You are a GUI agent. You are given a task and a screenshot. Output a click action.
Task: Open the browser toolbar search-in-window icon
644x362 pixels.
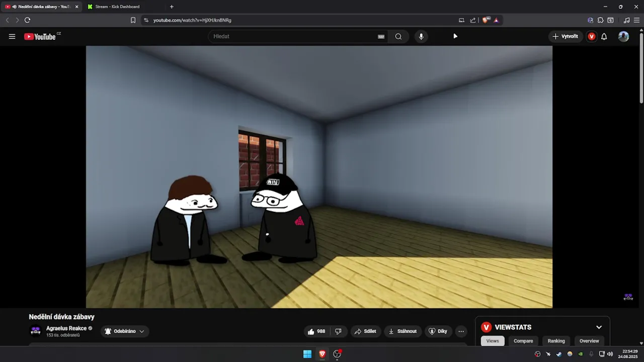[610, 20]
